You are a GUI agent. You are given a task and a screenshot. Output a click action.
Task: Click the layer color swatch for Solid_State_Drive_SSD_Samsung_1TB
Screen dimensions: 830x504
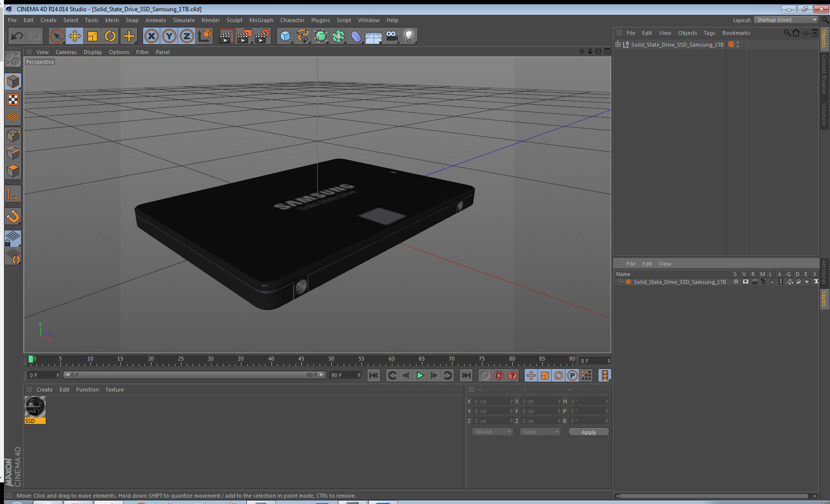pos(628,282)
